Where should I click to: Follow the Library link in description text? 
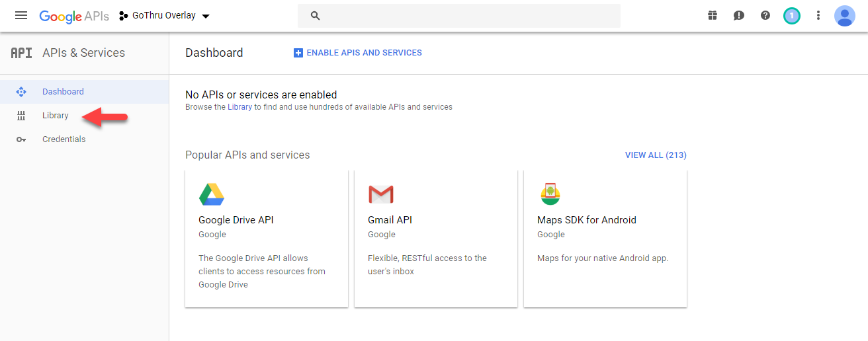tap(239, 107)
